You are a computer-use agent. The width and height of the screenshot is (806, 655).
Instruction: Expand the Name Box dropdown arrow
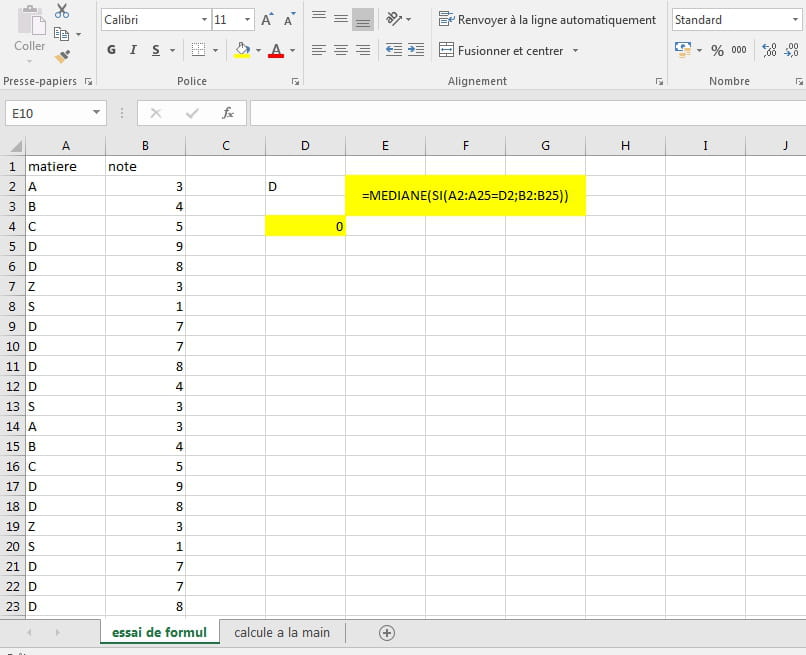(96, 113)
